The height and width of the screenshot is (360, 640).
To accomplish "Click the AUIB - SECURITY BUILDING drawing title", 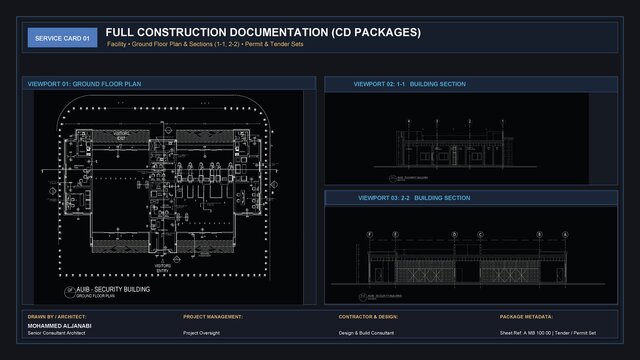I will click(113, 289).
